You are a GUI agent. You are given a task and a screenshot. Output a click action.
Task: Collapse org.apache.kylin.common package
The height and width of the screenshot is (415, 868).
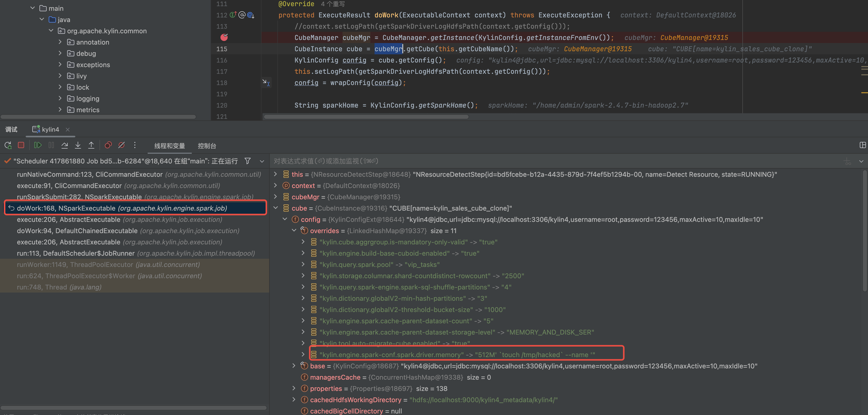tap(51, 31)
